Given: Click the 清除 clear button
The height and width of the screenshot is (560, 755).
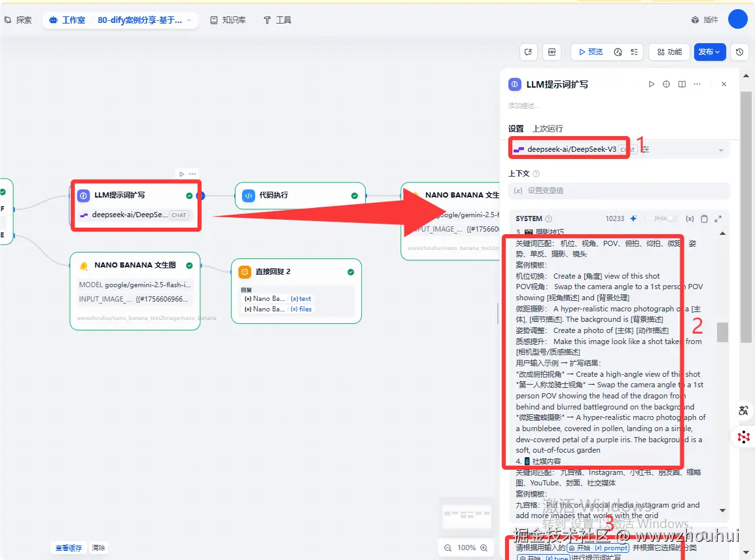Looking at the screenshot, I should click(x=98, y=548).
